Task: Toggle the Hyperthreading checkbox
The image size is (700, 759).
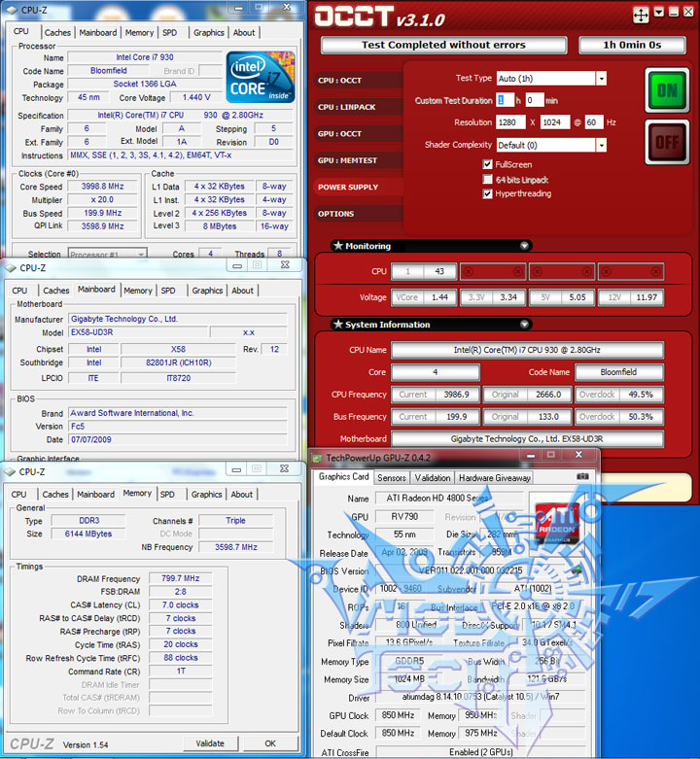Action: pos(487,193)
